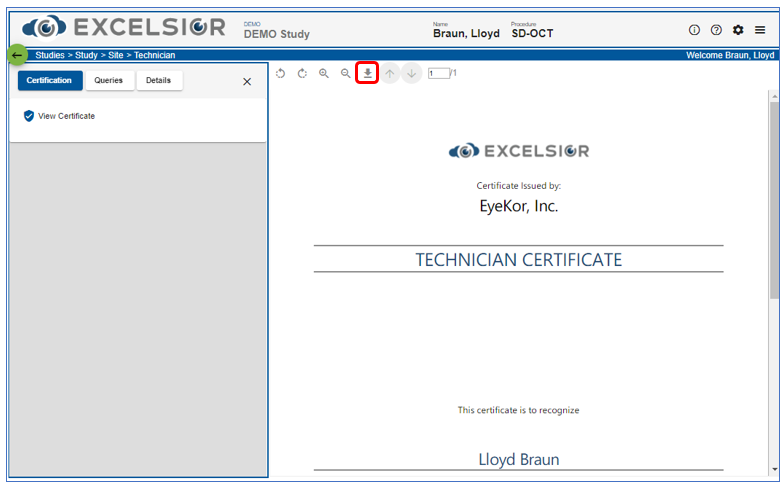Click the scrollbar up arrow
The width and height of the screenshot is (783, 485).
[x=775, y=96]
